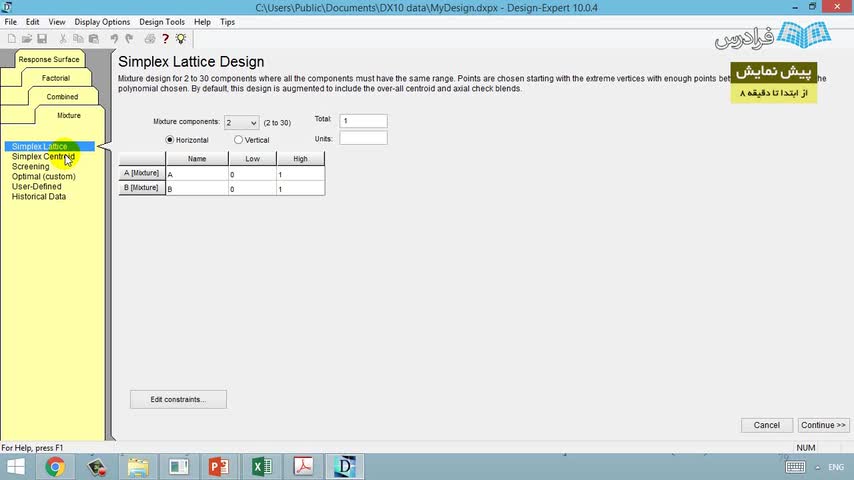This screenshot has height=480, width=854.
Task: Click the New Design toolbar icon
Action: pos(11,39)
